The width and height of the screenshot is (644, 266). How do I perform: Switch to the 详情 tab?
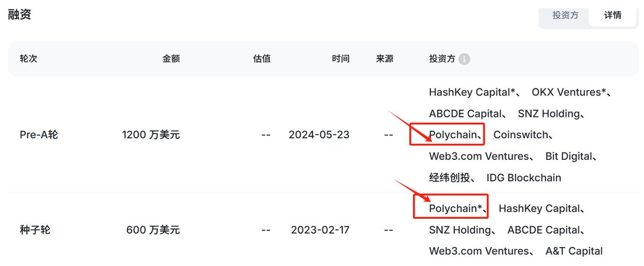pos(612,15)
